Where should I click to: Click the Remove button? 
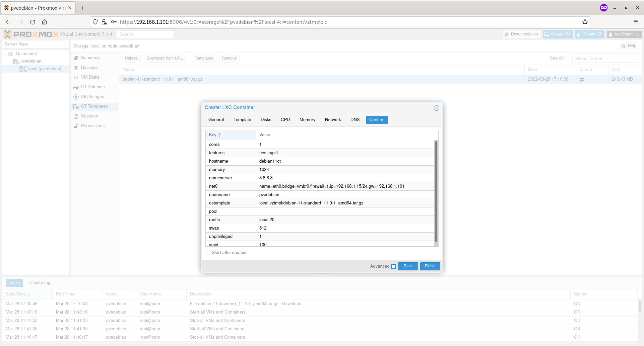(x=229, y=58)
